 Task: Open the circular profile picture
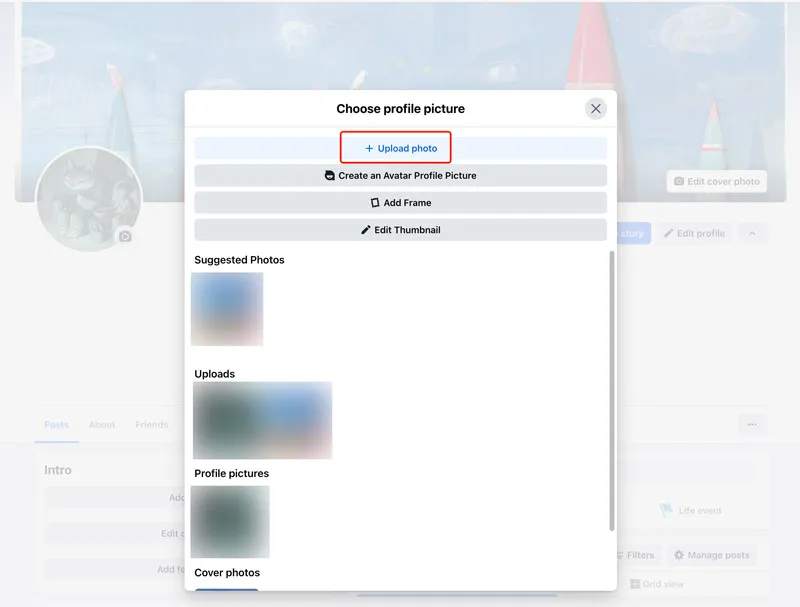89,199
